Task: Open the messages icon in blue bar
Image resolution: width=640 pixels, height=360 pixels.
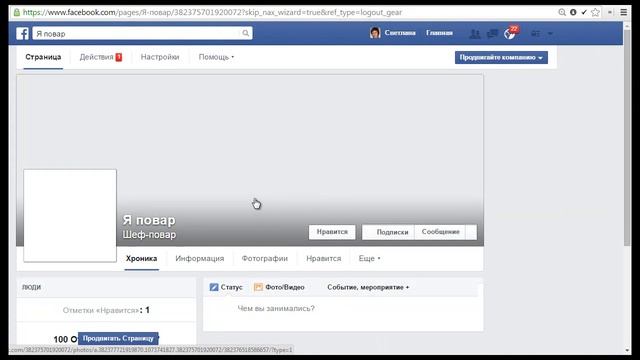Action: (x=492, y=33)
